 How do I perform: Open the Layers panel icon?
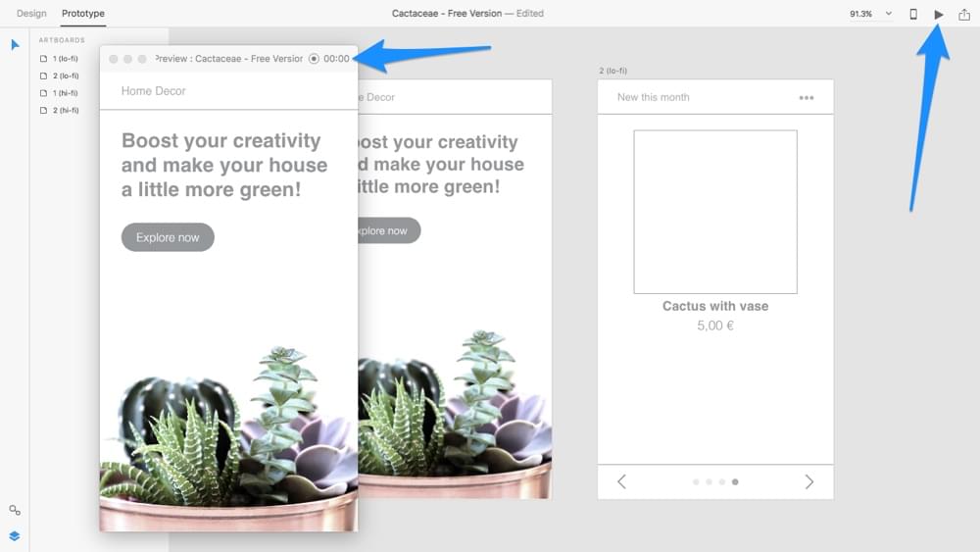[x=15, y=536]
